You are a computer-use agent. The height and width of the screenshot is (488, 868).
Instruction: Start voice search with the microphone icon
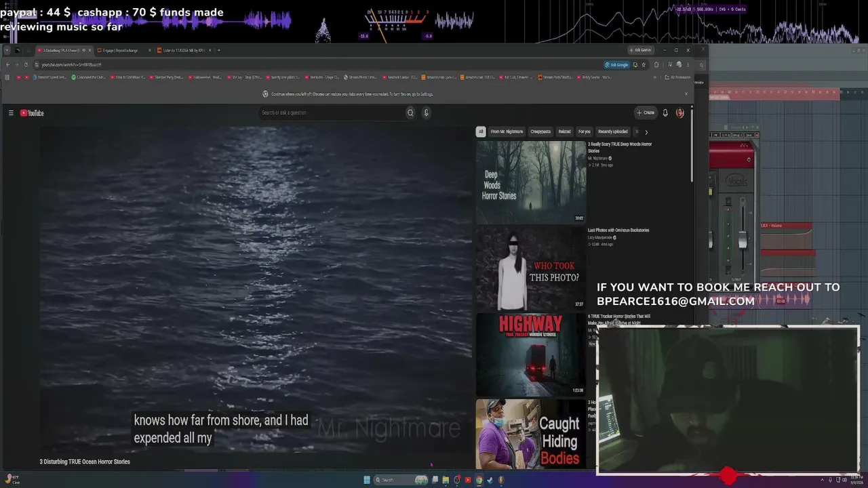point(426,113)
